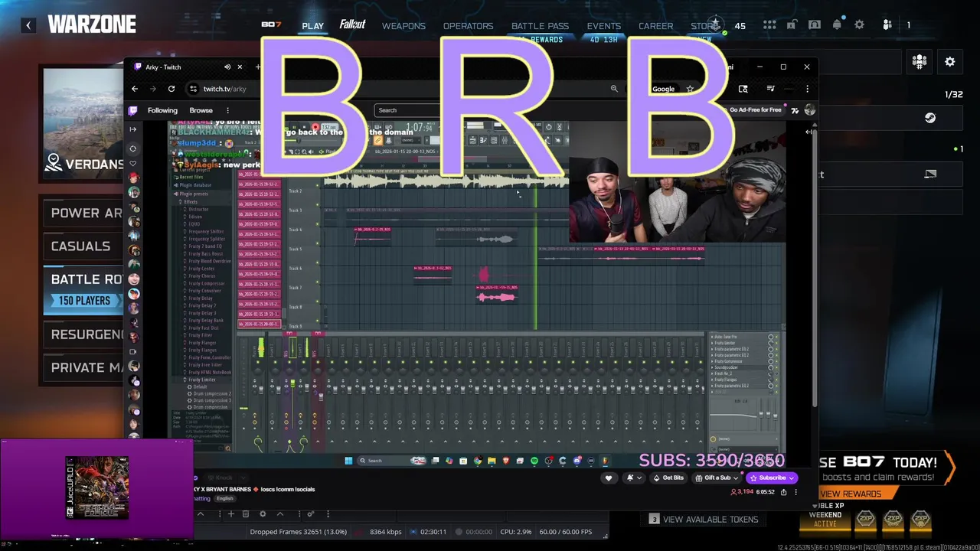Open Following in Twitch navigation
This screenshot has width=980, height=551.
pos(162,110)
